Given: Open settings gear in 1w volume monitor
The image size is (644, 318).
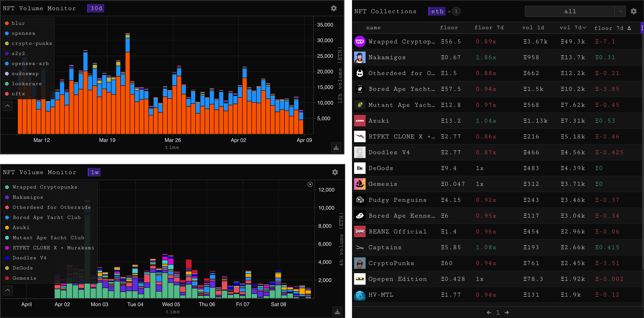Looking at the screenshot, I should coord(335,172).
